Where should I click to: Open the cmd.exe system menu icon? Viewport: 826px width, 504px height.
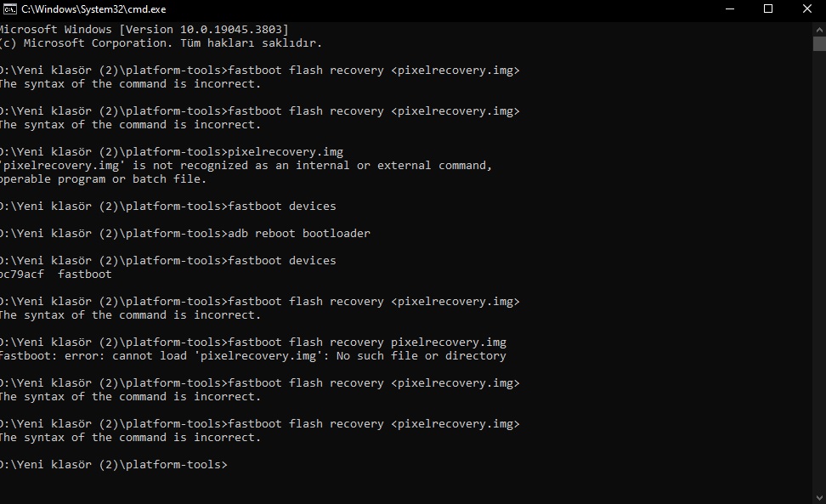point(9,9)
